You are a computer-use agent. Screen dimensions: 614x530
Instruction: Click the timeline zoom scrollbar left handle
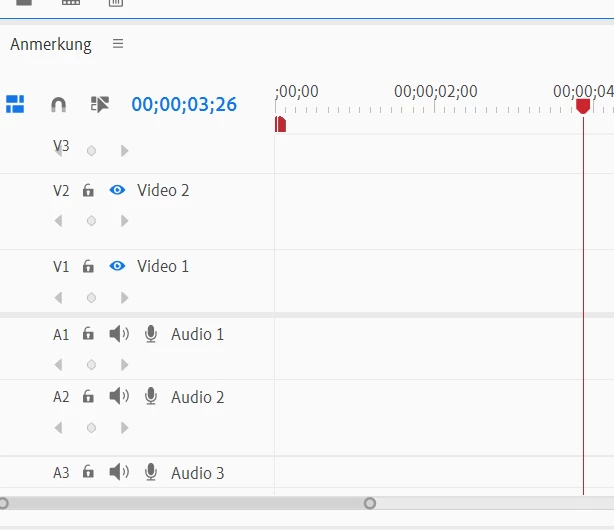point(4,503)
